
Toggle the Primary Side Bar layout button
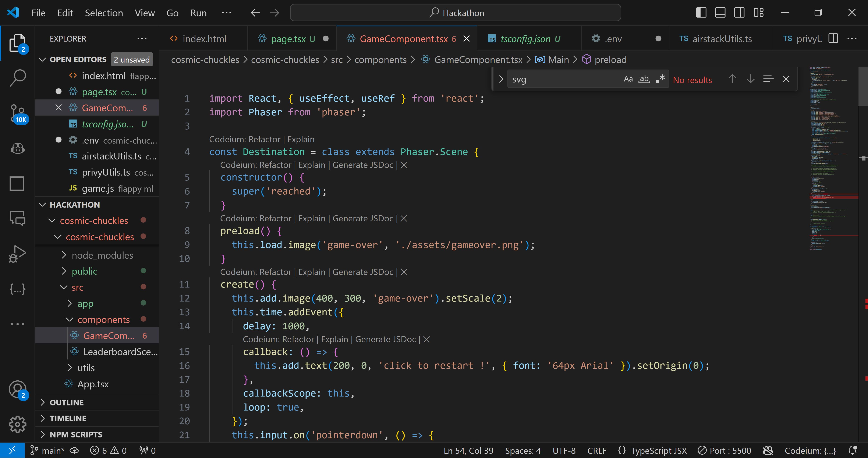(x=701, y=13)
